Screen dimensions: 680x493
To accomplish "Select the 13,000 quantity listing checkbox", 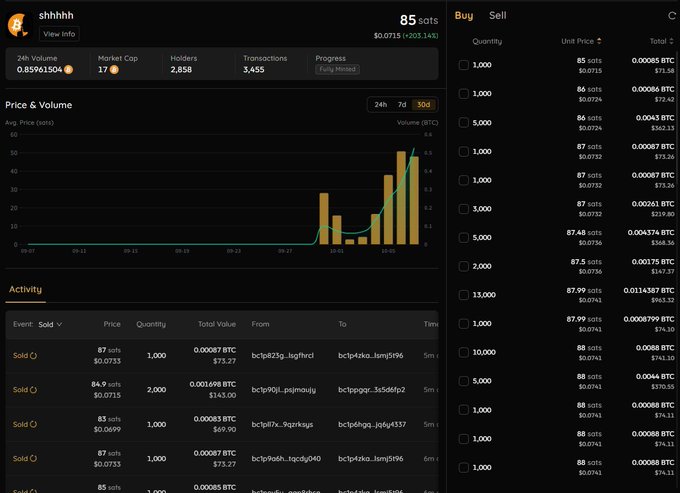I will tap(464, 295).
